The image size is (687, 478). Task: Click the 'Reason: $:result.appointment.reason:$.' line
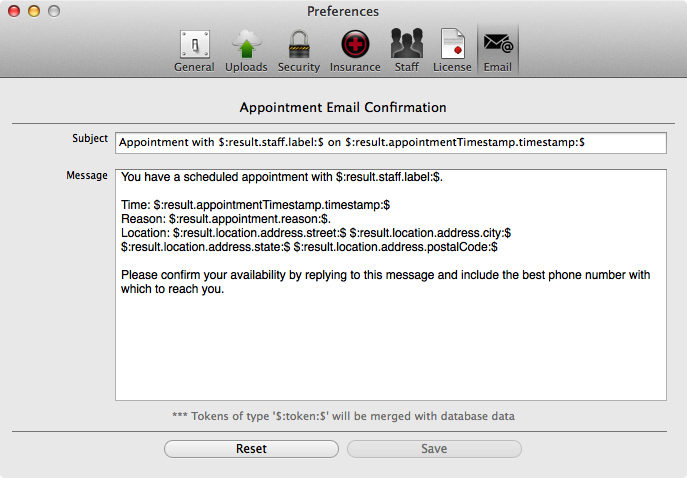(226, 219)
